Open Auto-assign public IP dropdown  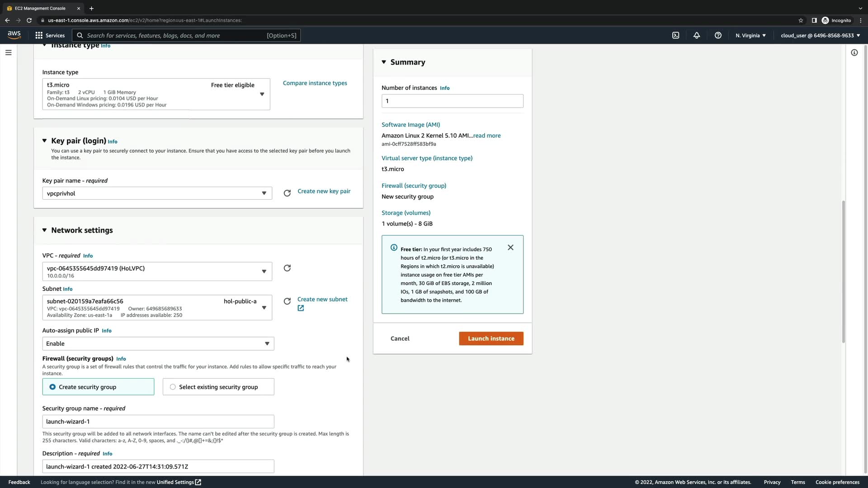click(158, 343)
